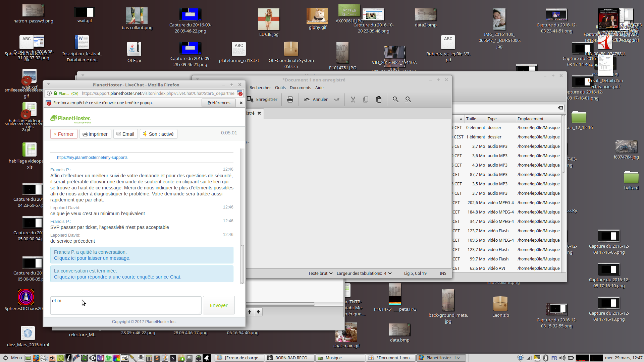The height and width of the screenshot is (362, 644).
Task: Click the Paste clipboard icon
Action: [x=379, y=100]
